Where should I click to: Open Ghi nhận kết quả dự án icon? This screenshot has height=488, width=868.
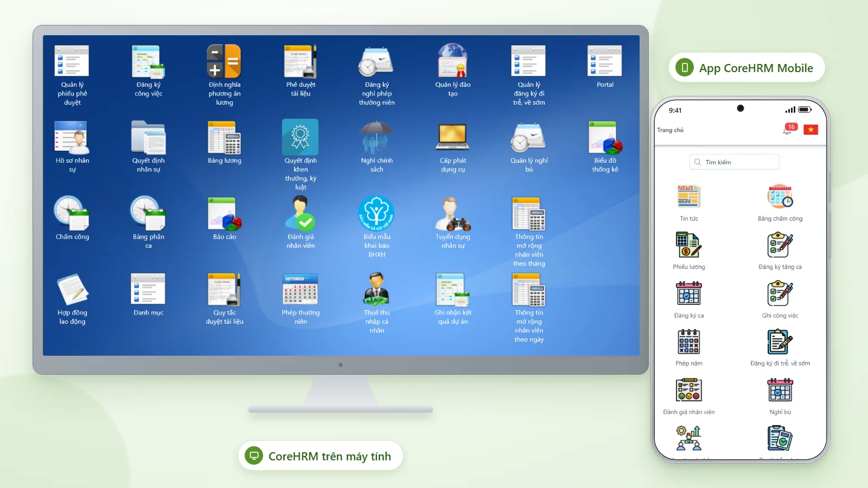pyautogui.click(x=452, y=289)
